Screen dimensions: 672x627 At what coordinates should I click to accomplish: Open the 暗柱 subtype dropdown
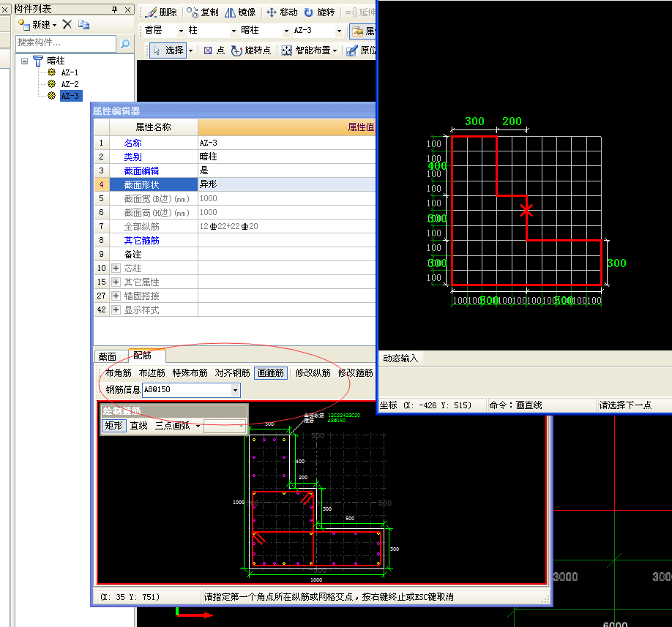coord(286,31)
